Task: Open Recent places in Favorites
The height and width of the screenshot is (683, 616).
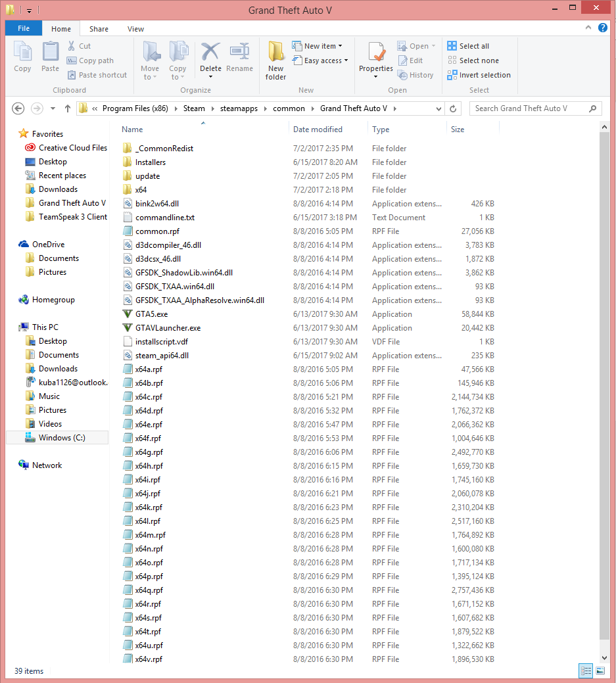Action: pos(55,175)
